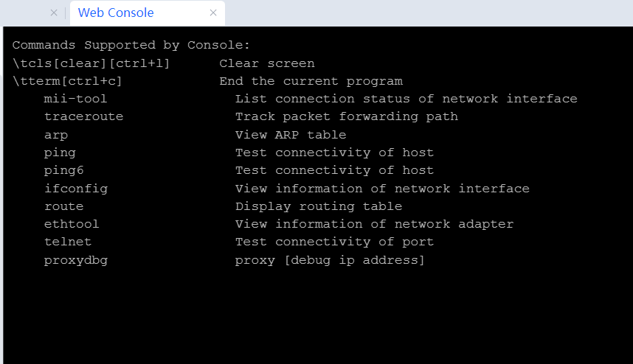
Task: Click the ethtool command text
Action: [x=72, y=224]
